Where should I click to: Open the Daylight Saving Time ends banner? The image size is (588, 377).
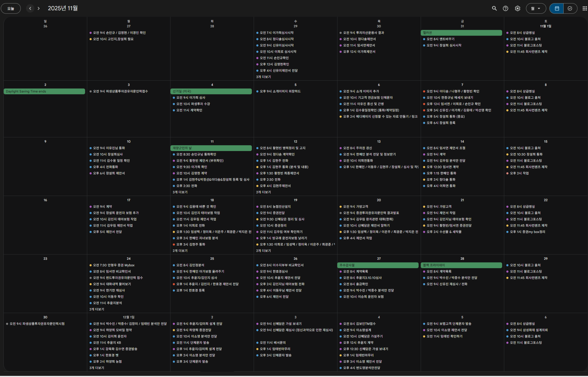point(44,91)
